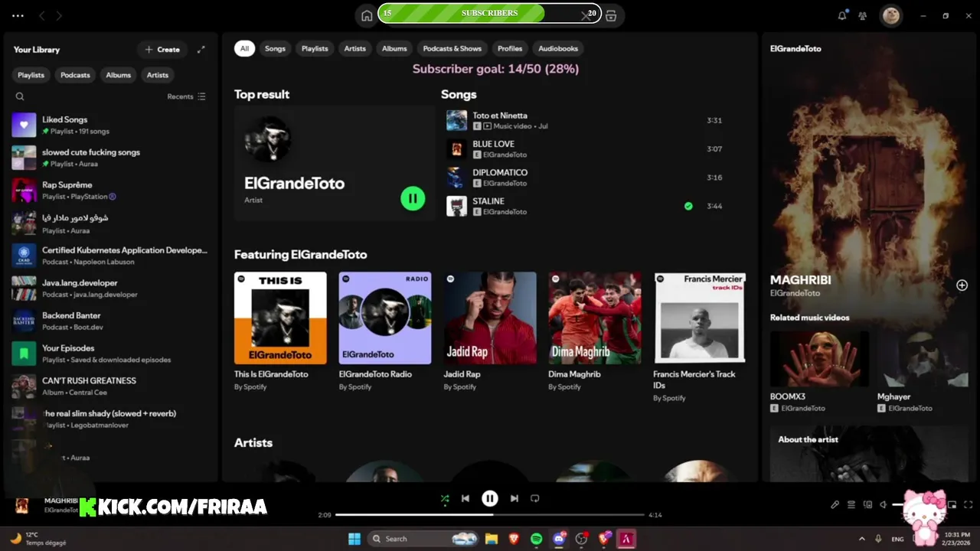This screenshot has width=980, height=551.
Task: Pause ElGrandeToto from the Top result card
Action: click(413, 199)
